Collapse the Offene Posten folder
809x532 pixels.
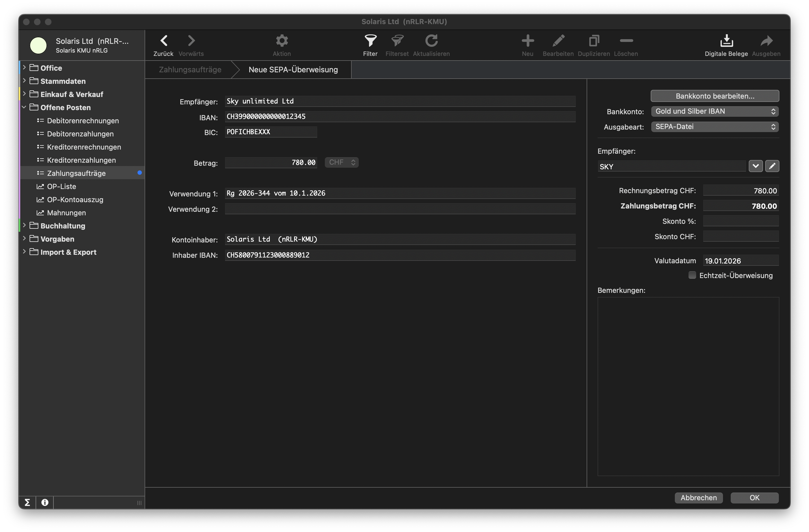[x=24, y=107]
